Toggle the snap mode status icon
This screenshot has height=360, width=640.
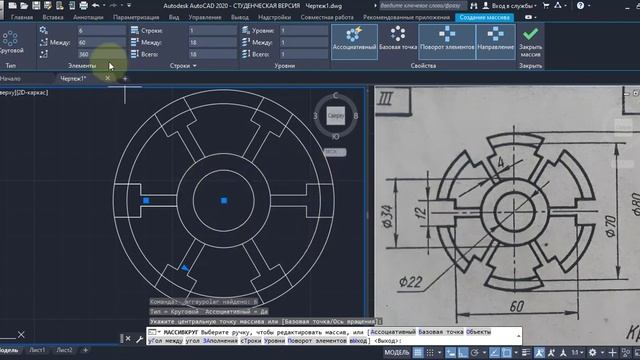430,353
